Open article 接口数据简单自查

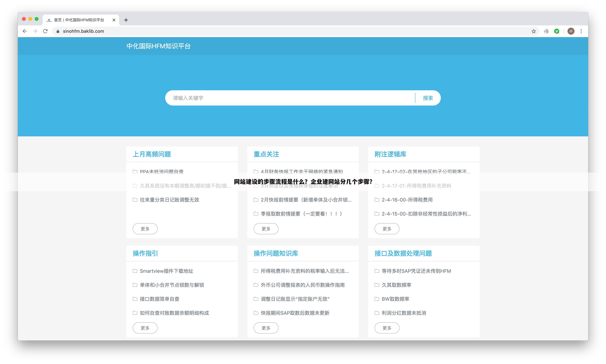[160, 299]
